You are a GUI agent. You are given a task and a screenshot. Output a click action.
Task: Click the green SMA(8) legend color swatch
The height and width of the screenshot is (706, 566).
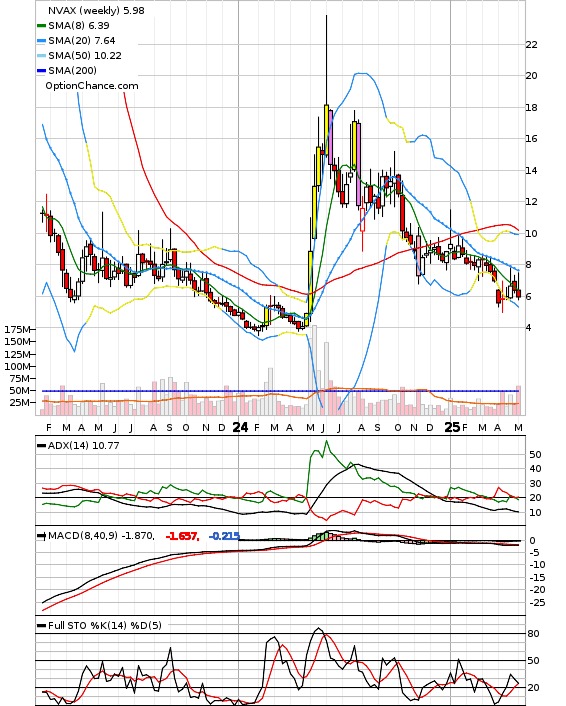(x=41, y=26)
